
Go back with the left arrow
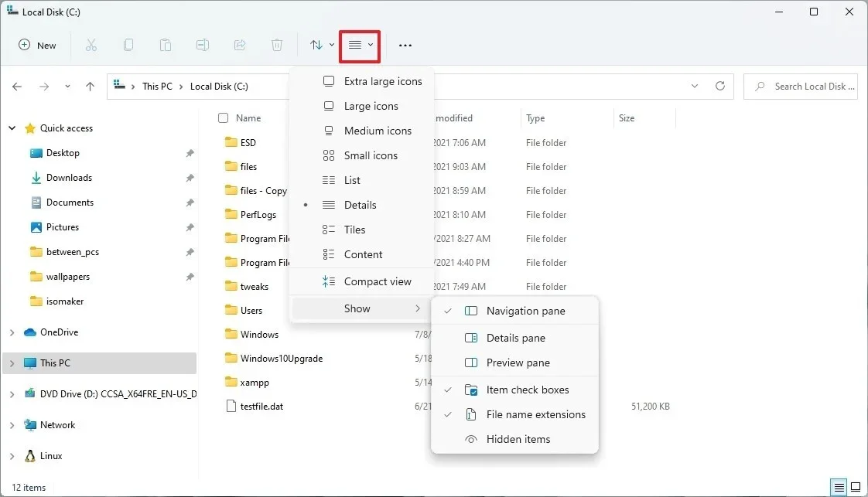coord(17,87)
